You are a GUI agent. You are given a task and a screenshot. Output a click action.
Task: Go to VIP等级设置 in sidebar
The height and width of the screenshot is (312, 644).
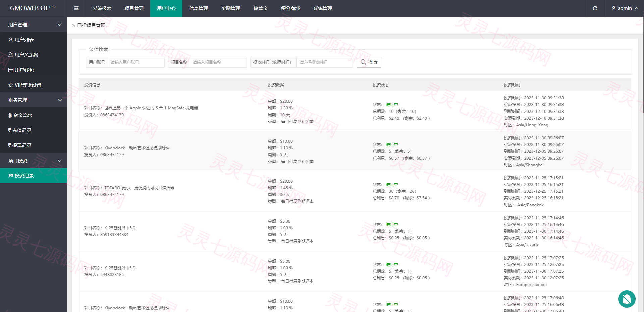(x=34, y=85)
